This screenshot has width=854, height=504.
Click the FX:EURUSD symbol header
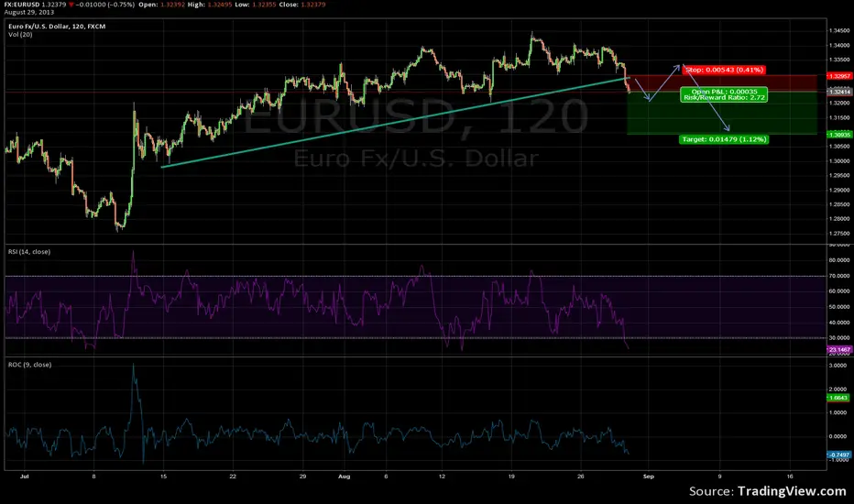pyautogui.click(x=22, y=5)
